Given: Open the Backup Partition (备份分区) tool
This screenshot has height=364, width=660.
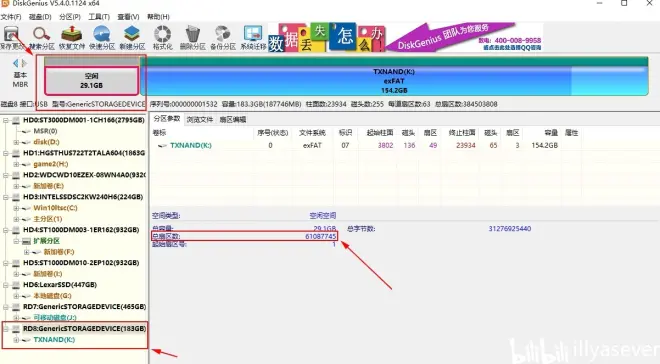Looking at the screenshot, I should (x=223, y=38).
